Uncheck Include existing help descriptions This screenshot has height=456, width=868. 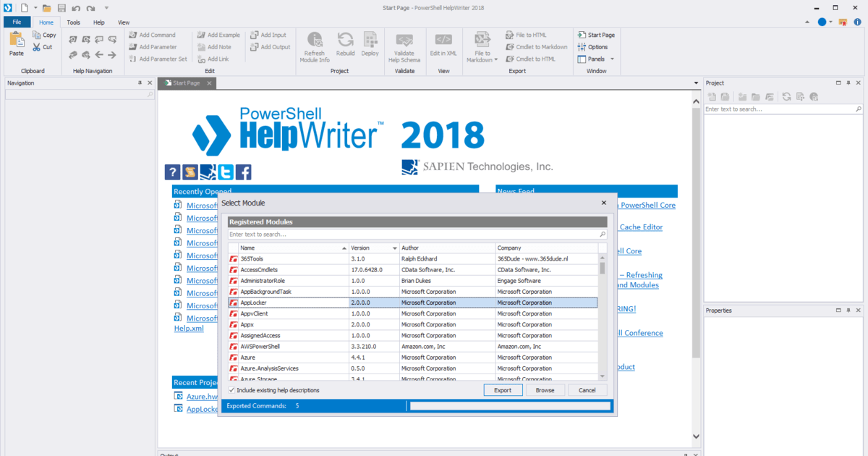click(x=231, y=389)
